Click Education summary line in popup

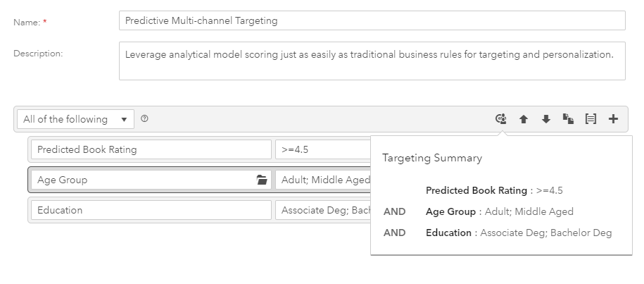point(519,233)
